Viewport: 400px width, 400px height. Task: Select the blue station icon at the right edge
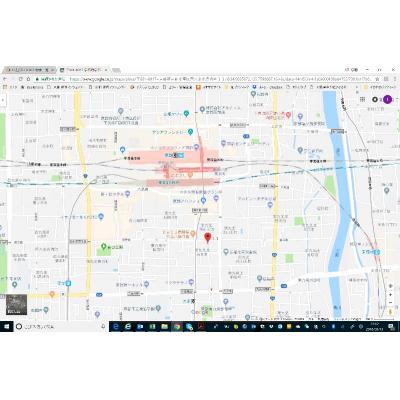coord(377,252)
